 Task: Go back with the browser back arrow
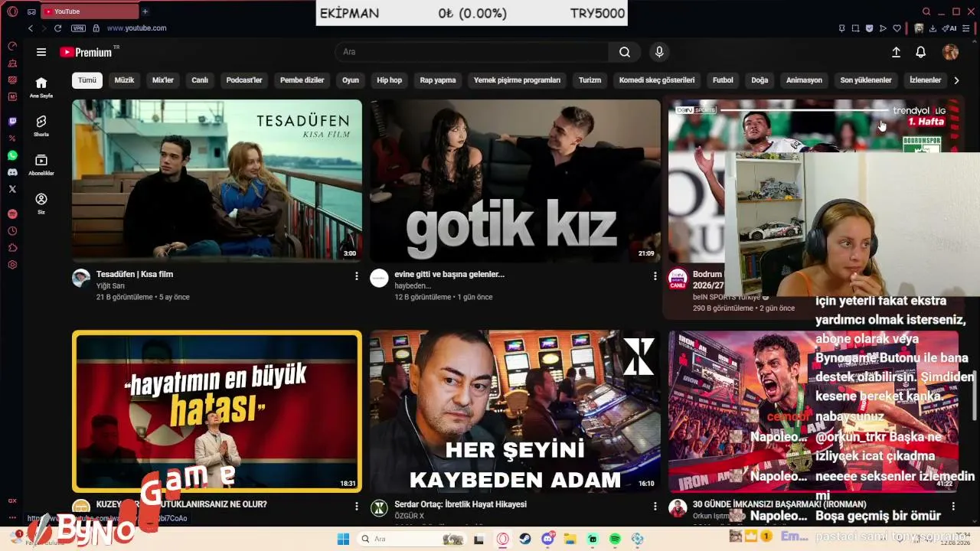[31, 28]
